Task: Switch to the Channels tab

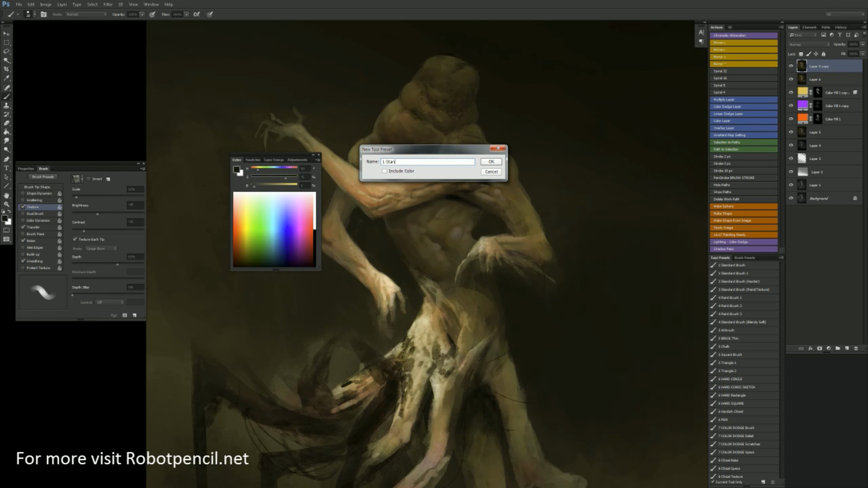Action: coord(809,28)
